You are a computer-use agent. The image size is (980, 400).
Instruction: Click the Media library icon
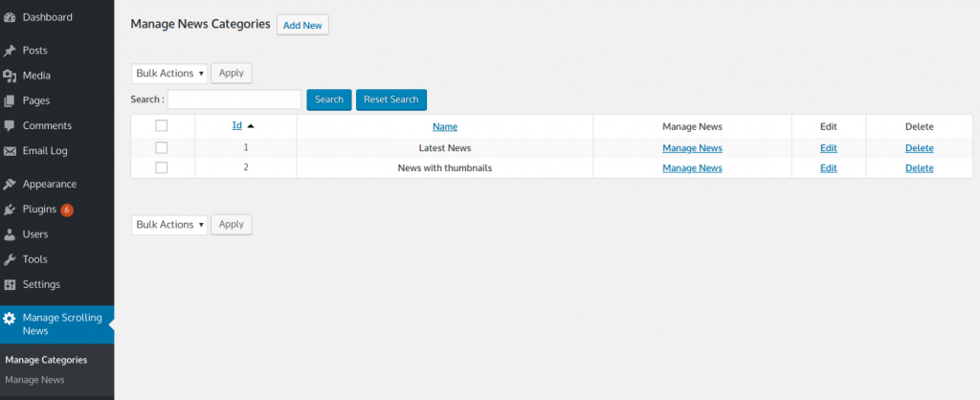click(x=10, y=76)
